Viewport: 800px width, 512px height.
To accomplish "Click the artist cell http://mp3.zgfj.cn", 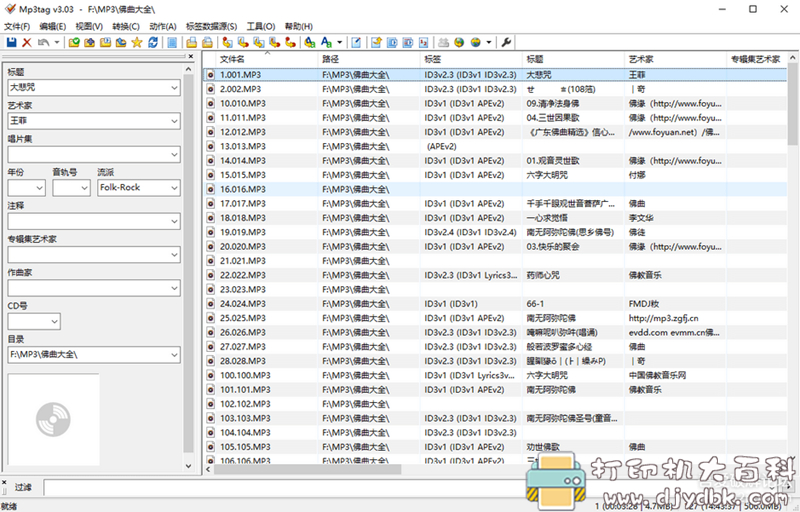I will click(x=663, y=318).
